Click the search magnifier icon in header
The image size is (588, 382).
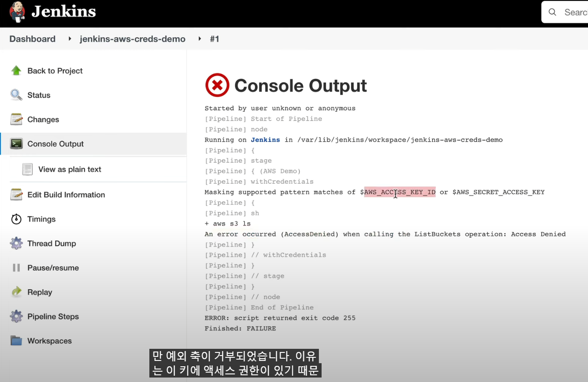click(553, 12)
